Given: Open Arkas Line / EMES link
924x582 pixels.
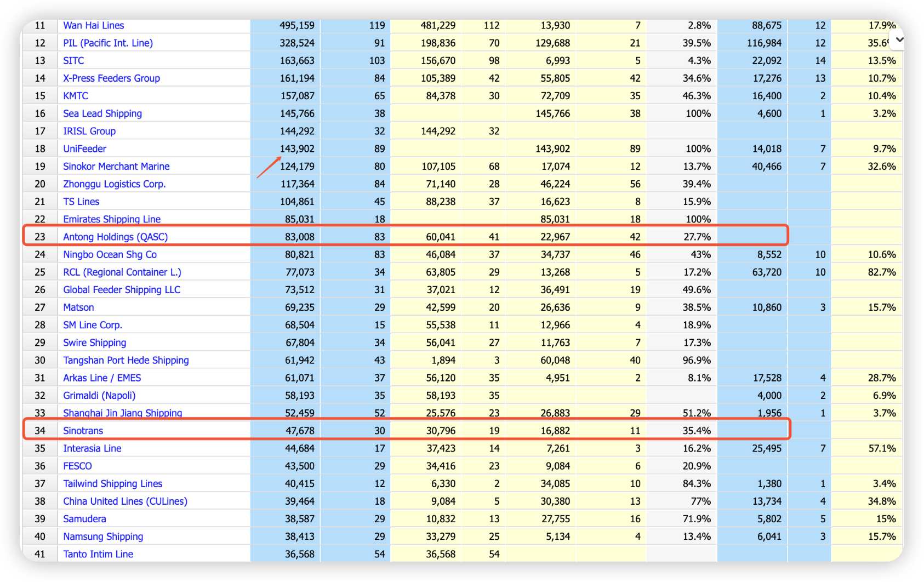Looking at the screenshot, I should pos(102,378).
